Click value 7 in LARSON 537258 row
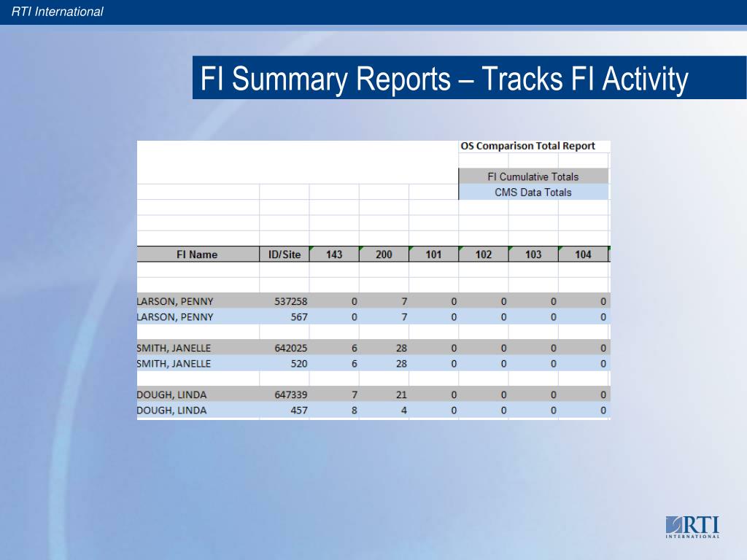 click(x=404, y=301)
